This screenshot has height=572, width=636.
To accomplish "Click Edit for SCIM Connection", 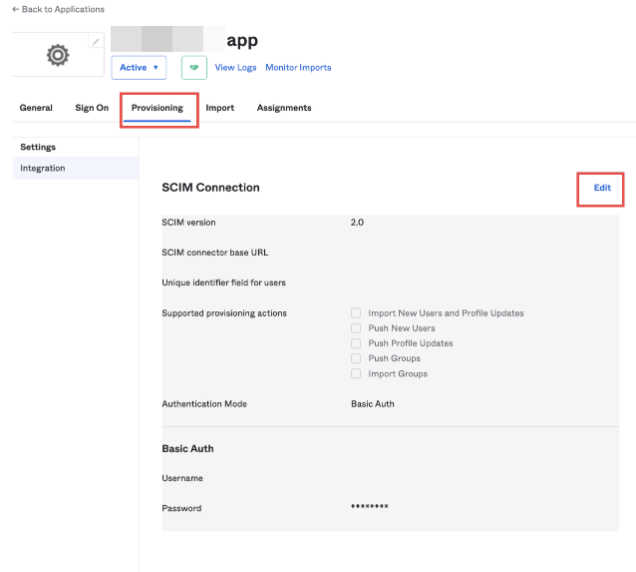I will click(x=602, y=188).
